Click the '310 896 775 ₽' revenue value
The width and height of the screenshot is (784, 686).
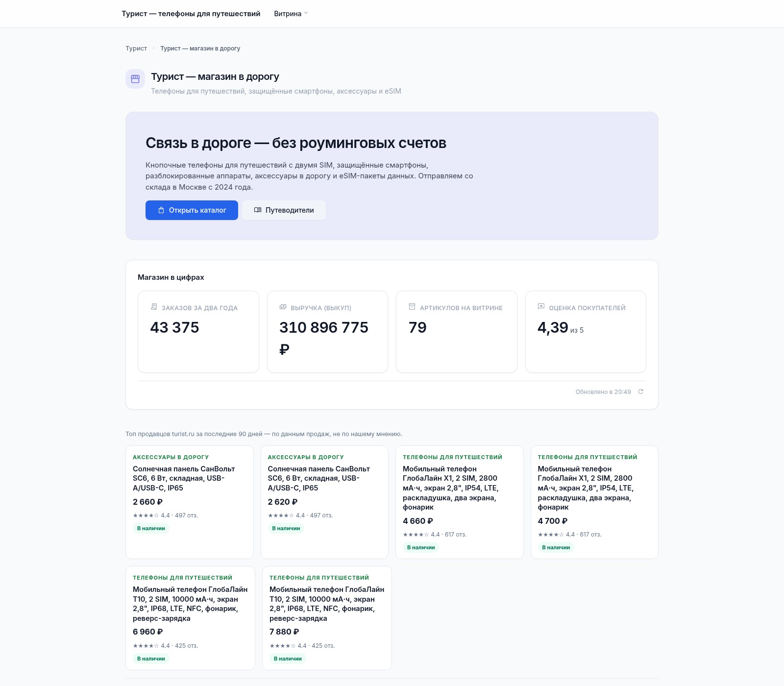[x=324, y=338]
